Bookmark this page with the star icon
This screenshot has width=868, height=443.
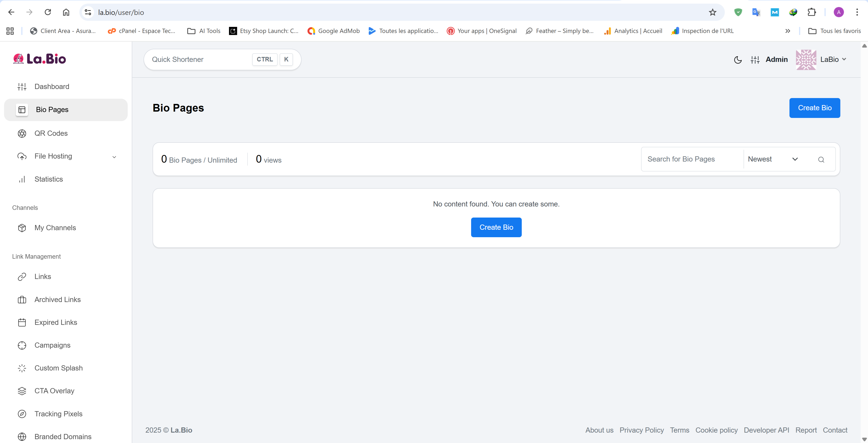click(x=712, y=12)
